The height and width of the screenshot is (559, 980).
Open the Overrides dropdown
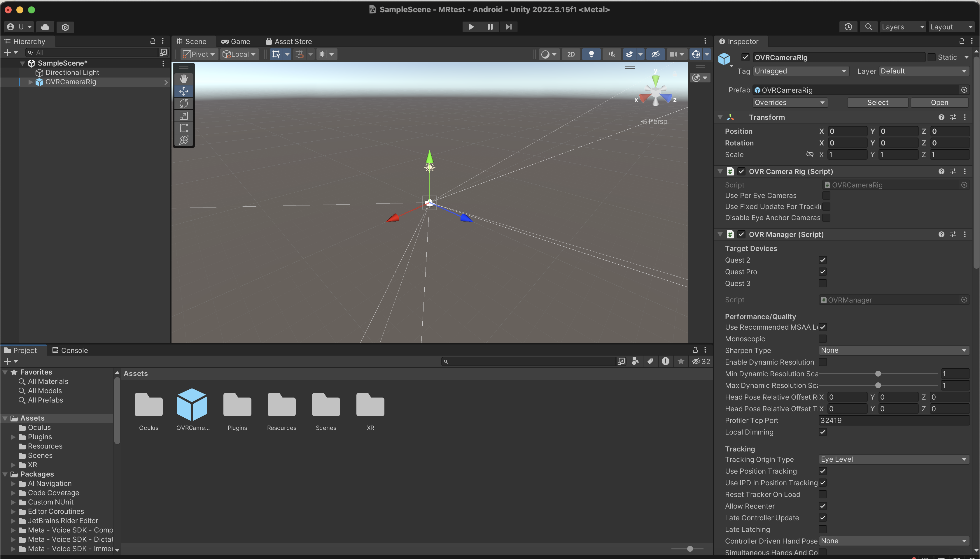(x=790, y=102)
